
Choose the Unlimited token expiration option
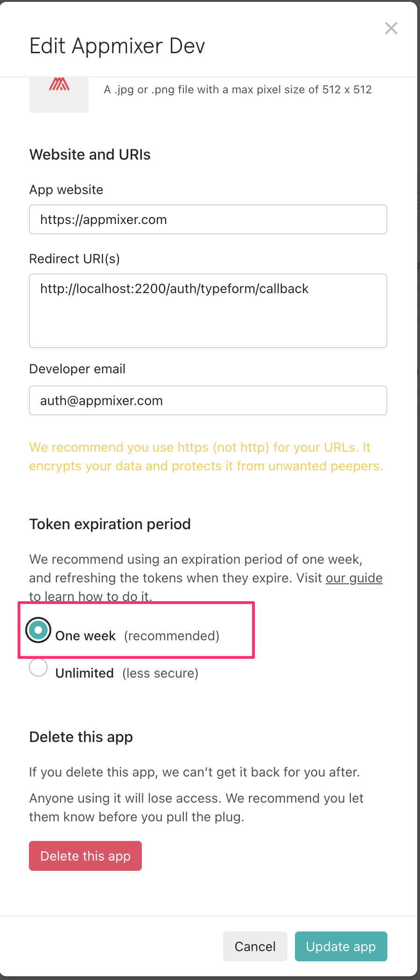38,668
